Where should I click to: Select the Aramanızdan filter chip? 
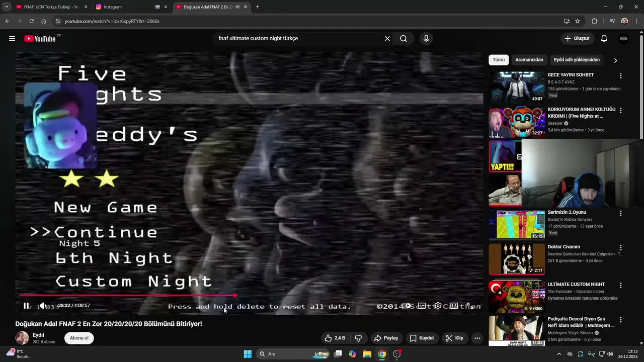[x=529, y=60]
